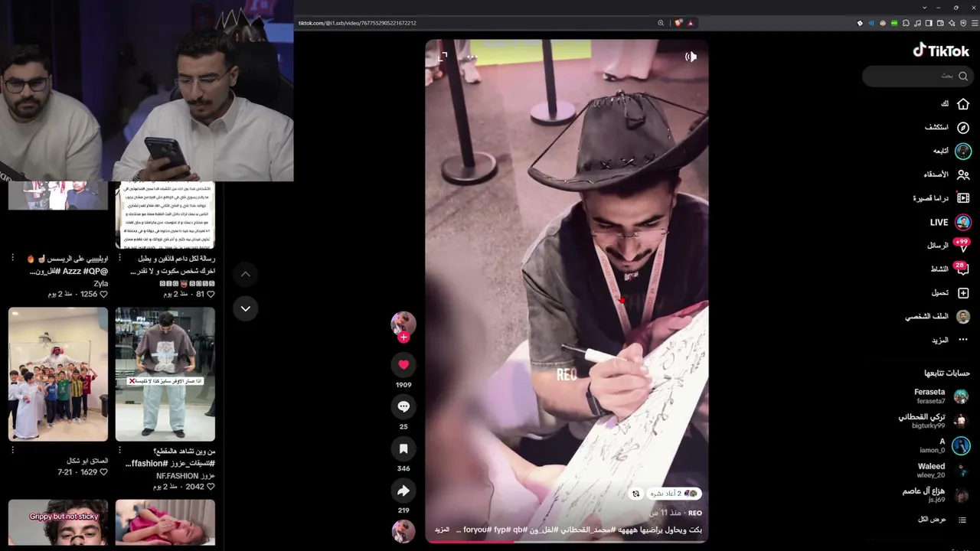Viewport: 980px width, 551px height.
Task: Click the green extension icon in the toolbar
Action: (x=894, y=23)
